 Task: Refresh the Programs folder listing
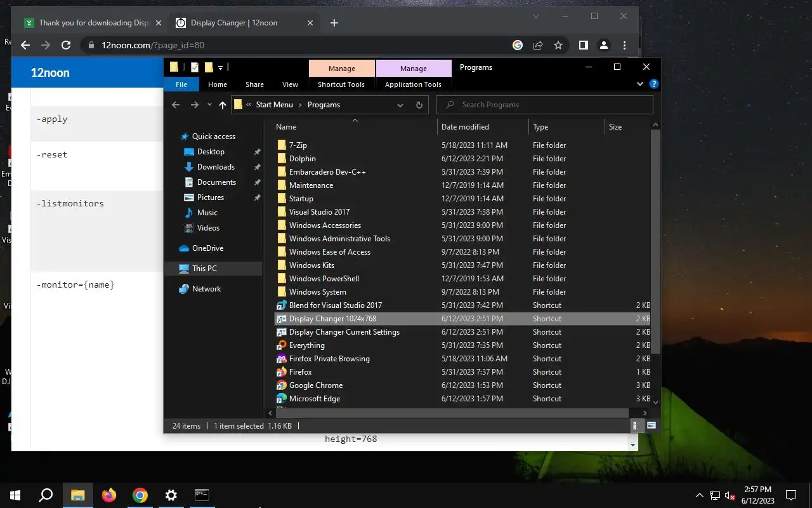[419, 105]
